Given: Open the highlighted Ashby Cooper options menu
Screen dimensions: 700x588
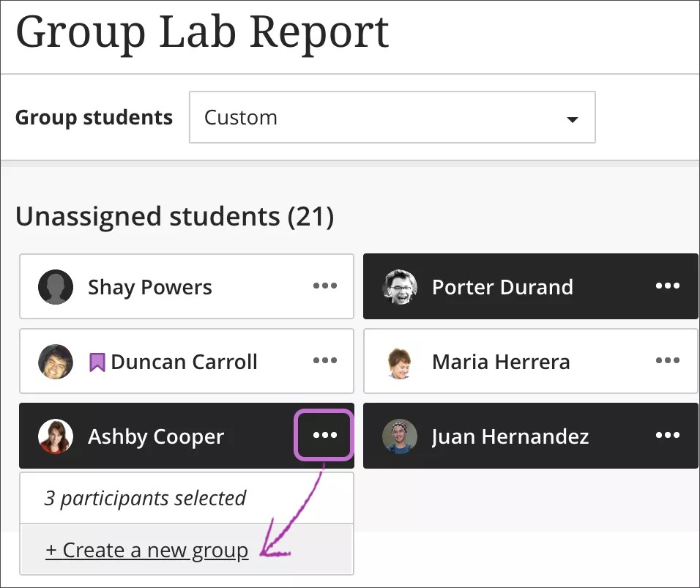Looking at the screenshot, I should 324,436.
